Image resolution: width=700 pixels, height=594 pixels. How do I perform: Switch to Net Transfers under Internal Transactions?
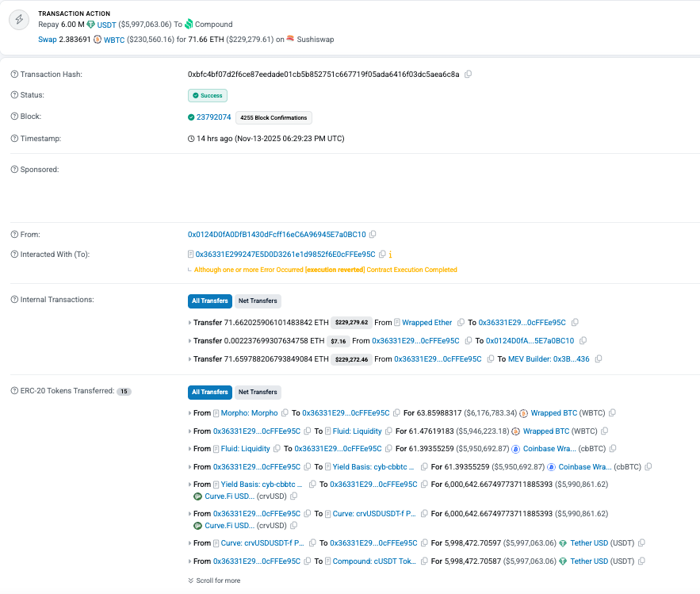pyautogui.click(x=258, y=301)
